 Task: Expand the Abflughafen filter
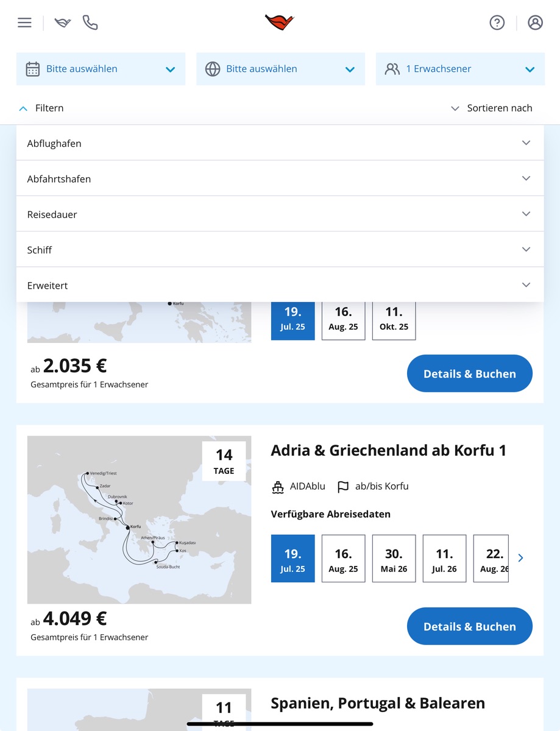point(280,143)
